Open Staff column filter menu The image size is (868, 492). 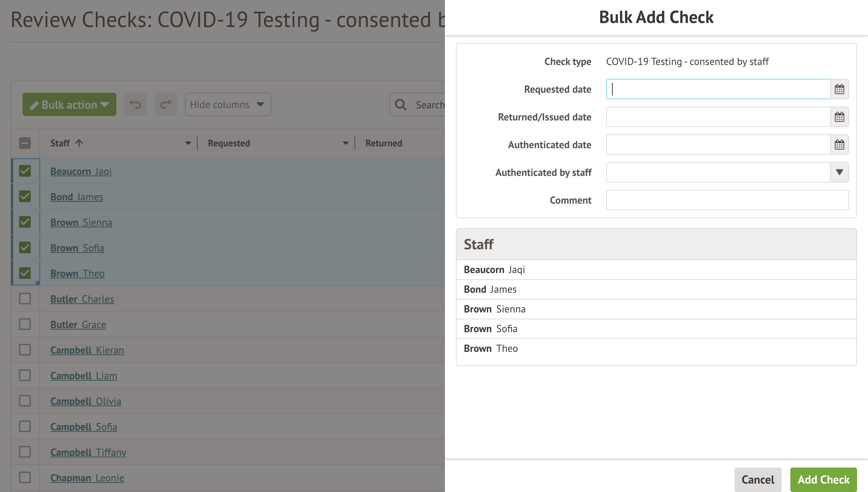tap(188, 143)
